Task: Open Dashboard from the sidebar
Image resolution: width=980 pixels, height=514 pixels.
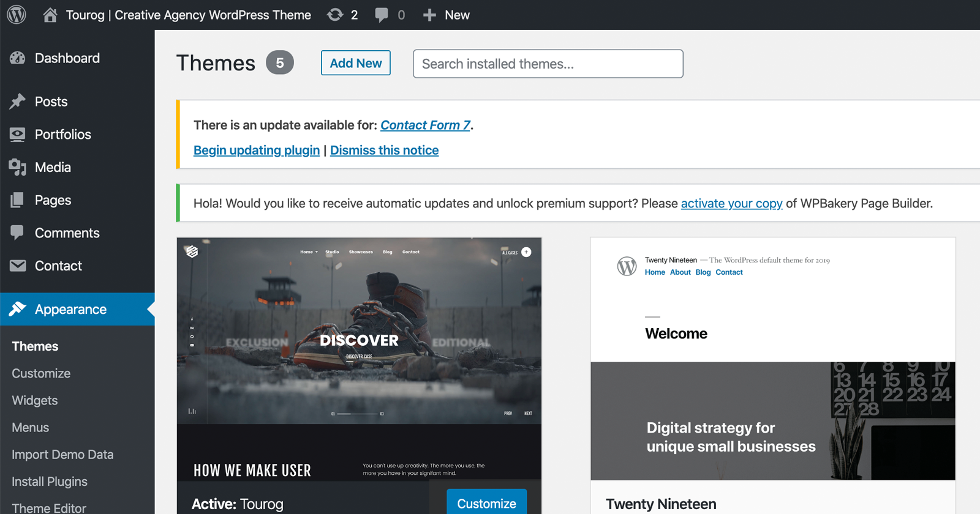Action: 67,58
